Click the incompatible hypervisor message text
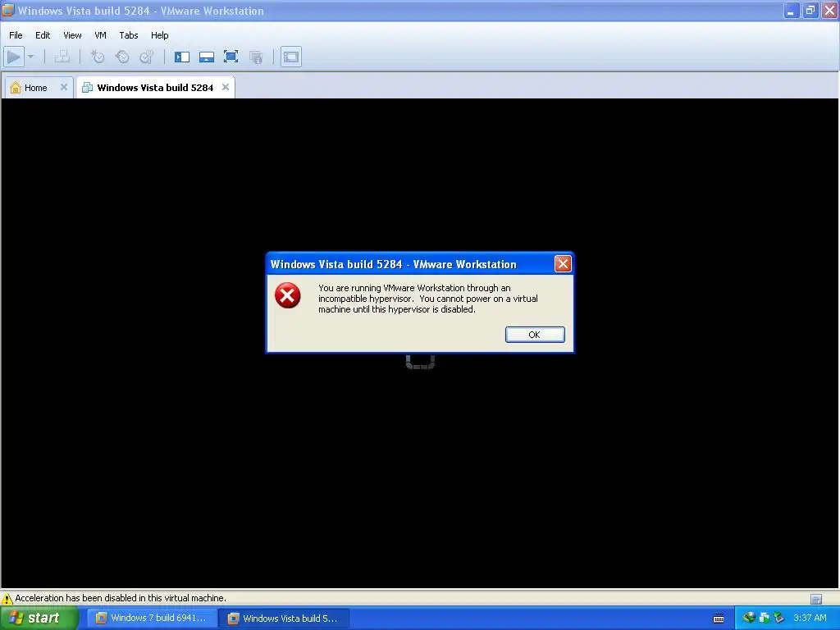Viewport: 840px width, 630px height. pos(427,299)
